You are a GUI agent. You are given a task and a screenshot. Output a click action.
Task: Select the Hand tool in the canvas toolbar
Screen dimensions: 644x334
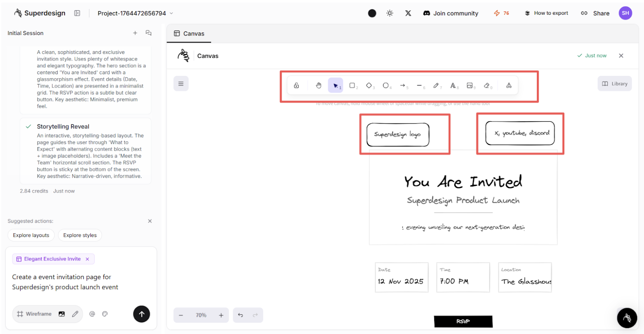point(318,85)
